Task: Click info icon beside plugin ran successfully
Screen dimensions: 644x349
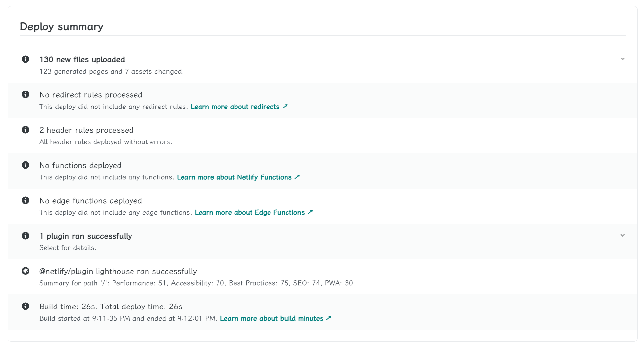Action: 26,236
